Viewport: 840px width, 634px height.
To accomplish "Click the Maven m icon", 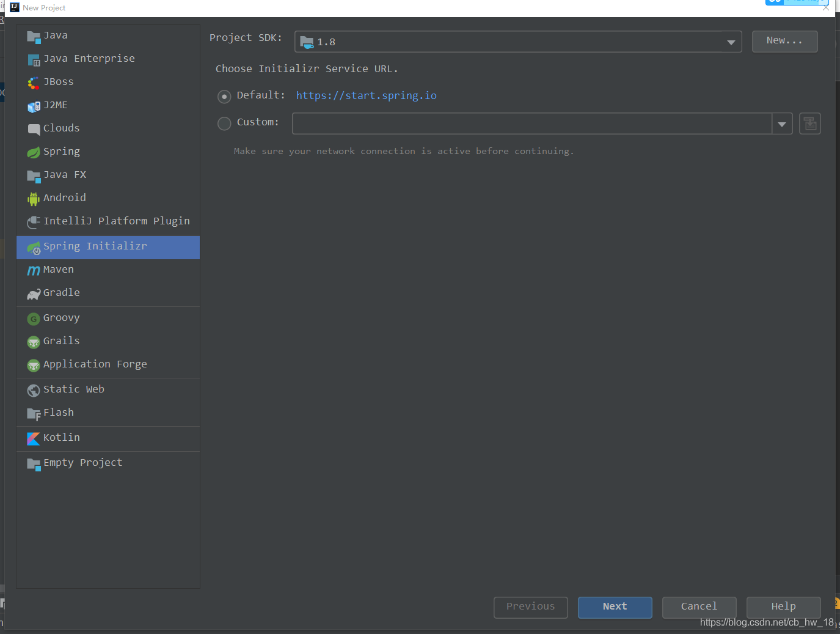I will click(x=34, y=270).
